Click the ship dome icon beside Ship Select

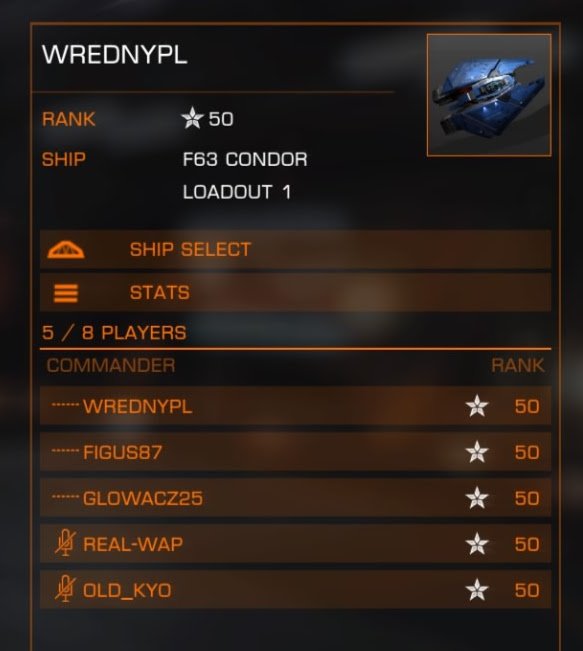click(x=66, y=250)
